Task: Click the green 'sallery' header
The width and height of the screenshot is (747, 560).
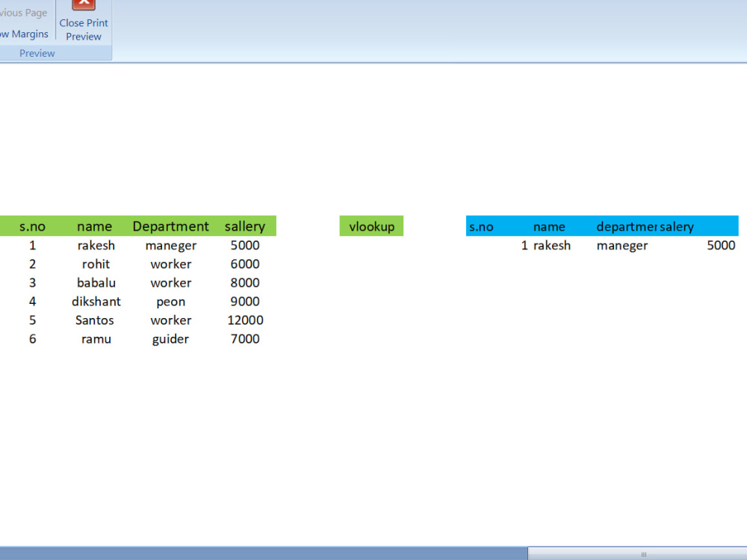Action: point(245,226)
